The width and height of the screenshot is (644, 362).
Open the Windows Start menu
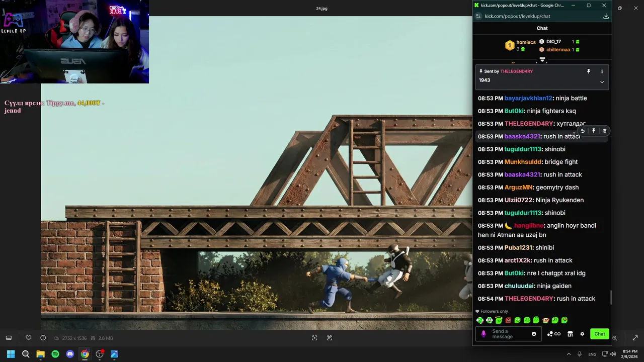pyautogui.click(x=11, y=354)
